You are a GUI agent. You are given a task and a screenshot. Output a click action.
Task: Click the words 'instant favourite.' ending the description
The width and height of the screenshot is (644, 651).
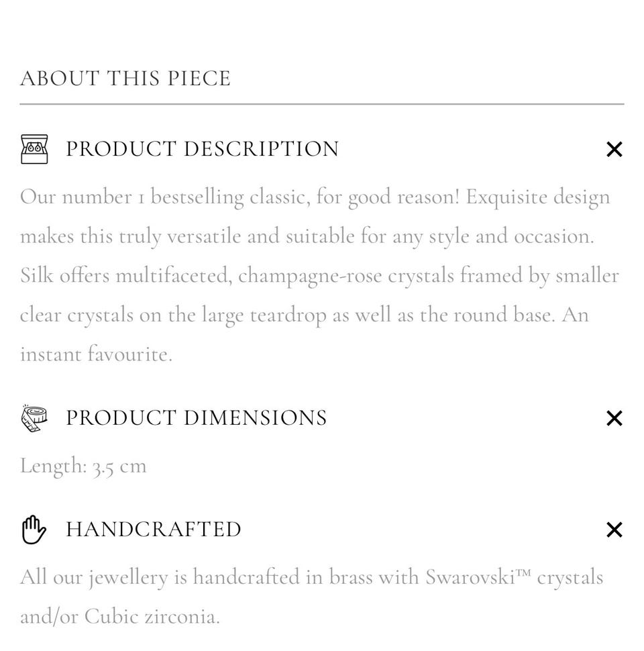pyautogui.click(x=96, y=354)
